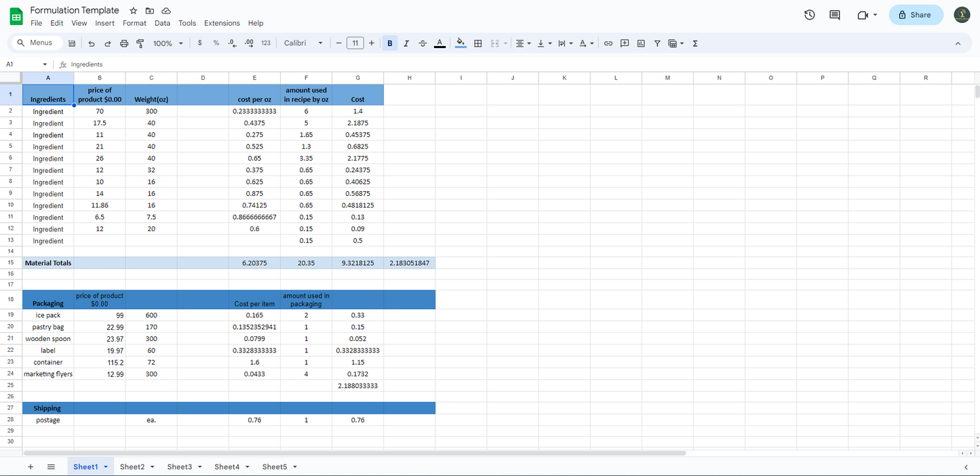This screenshot has width=980, height=476.
Task: Open the all sheets list icon
Action: [51, 467]
